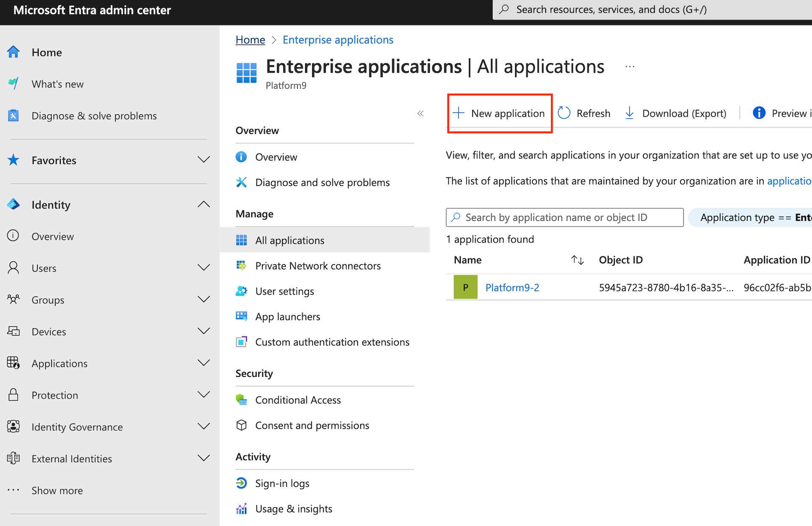Image resolution: width=812 pixels, height=526 pixels.
Task: Collapse the Identity section chevron
Action: click(x=204, y=205)
